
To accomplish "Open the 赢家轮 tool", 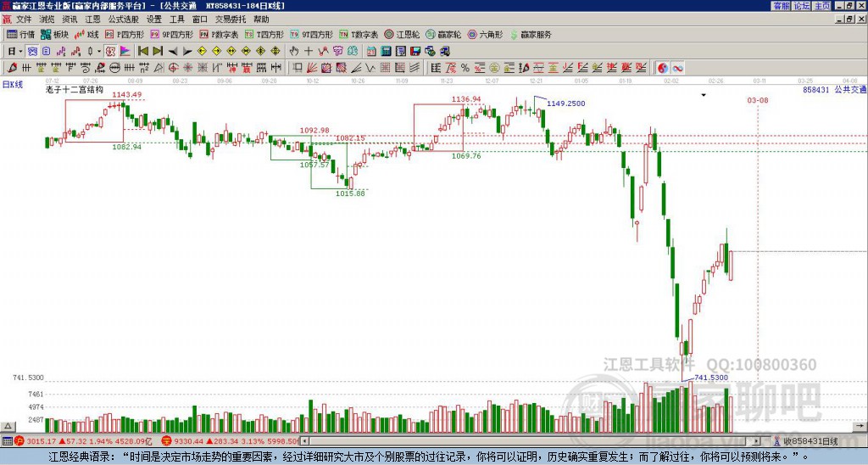I will tap(443, 34).
